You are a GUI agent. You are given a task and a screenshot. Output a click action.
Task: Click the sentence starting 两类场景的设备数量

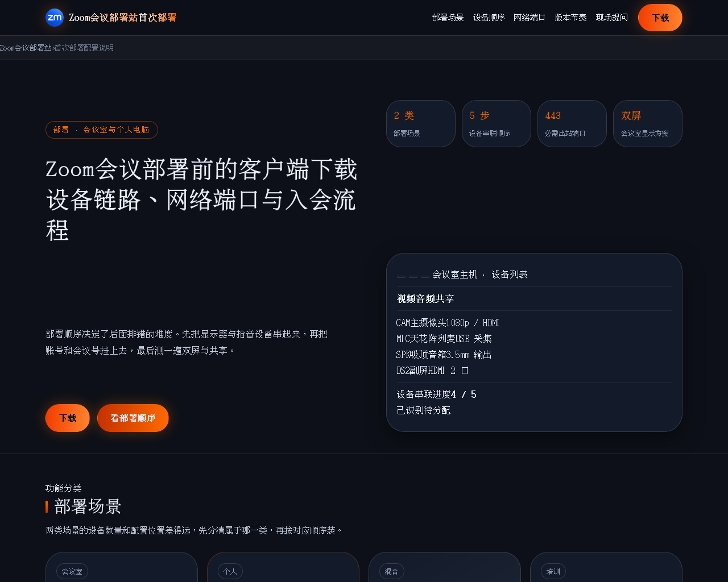click(x=195, y=530)
